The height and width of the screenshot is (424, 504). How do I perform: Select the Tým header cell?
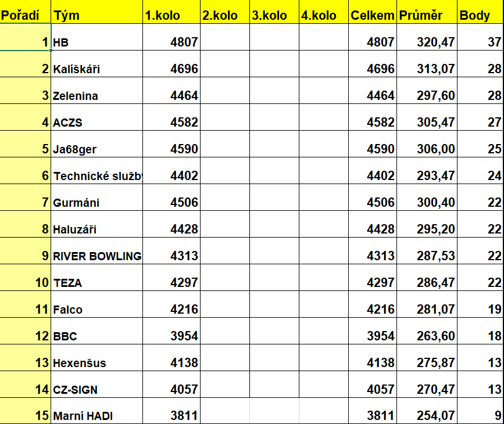tap(96, 15)
